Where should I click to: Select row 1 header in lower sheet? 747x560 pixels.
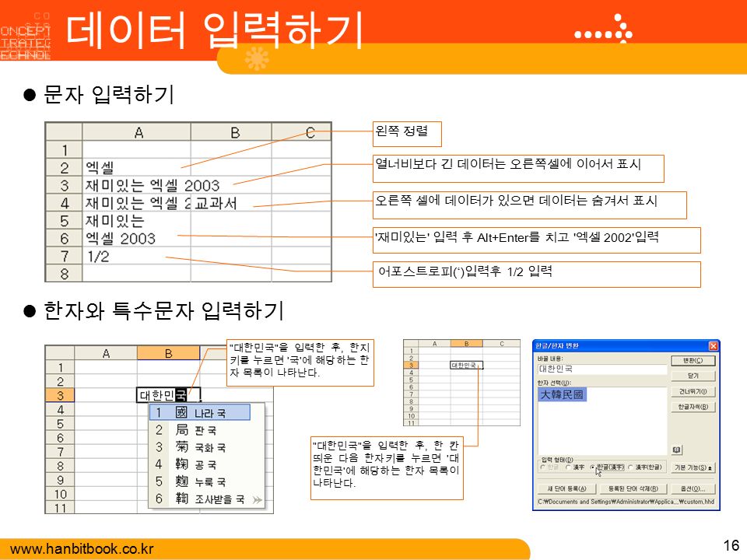tap(60, 367)
